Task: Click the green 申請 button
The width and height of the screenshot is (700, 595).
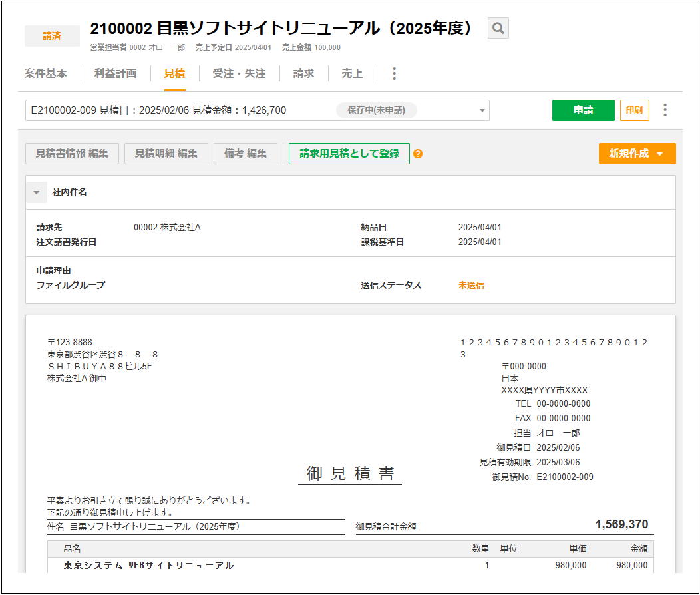Action: (x=583, y=110)
